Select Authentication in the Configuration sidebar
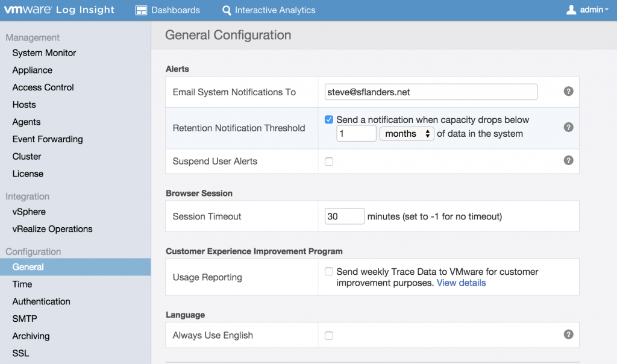617x364 pixels. coord(41,301)
